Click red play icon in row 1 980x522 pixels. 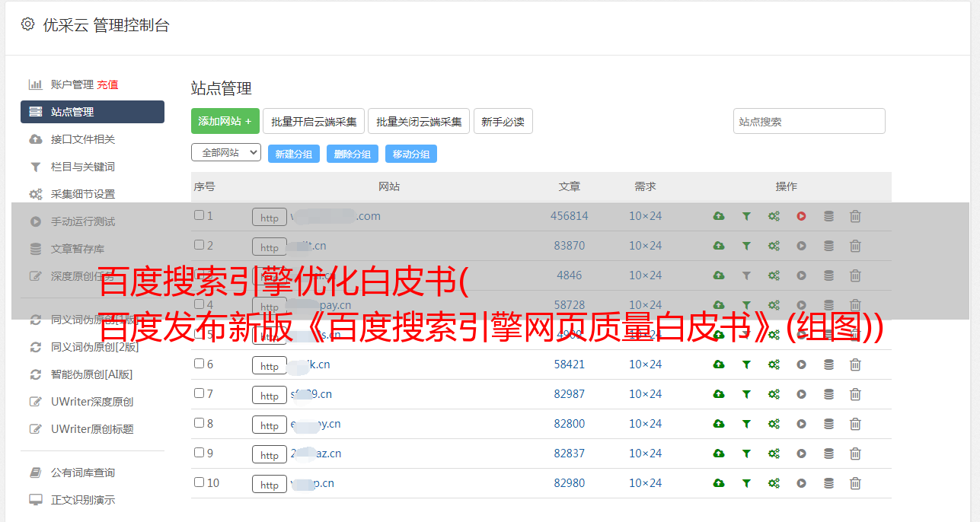tap(801, 216)
